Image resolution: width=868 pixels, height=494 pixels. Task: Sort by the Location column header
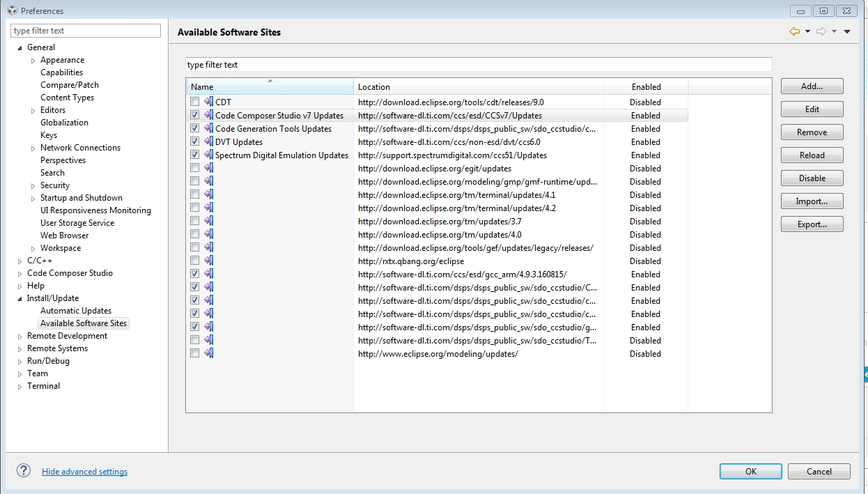point(479,86)
